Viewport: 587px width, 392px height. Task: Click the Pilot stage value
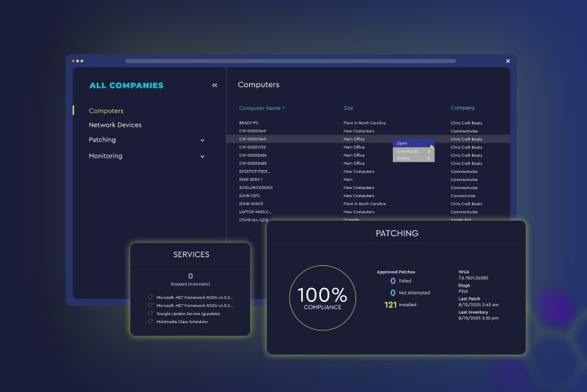tap(463, 291)
